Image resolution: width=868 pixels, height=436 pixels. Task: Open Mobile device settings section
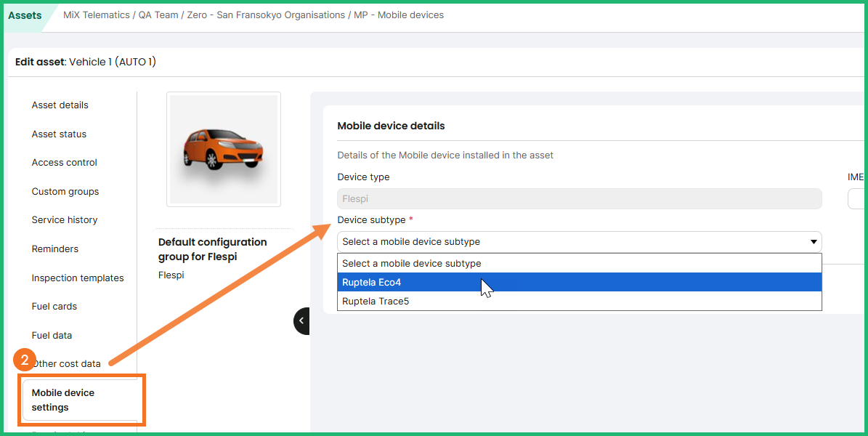coord(63,400)
